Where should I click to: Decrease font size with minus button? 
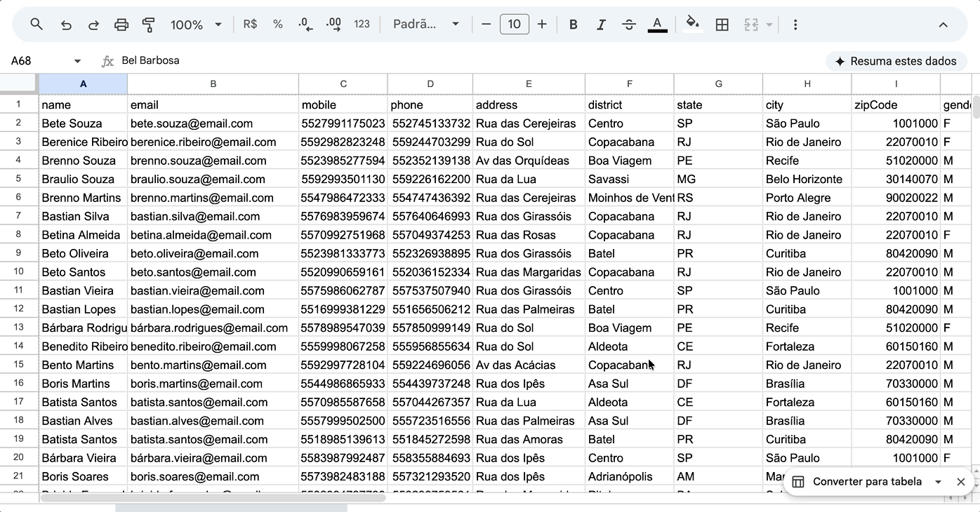[x=486, y=25]
